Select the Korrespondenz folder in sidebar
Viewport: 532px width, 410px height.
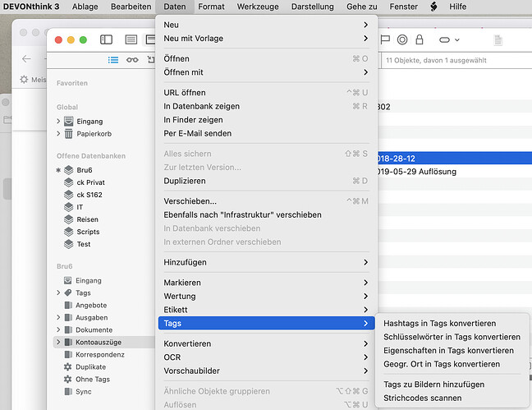tap(100, 355)
